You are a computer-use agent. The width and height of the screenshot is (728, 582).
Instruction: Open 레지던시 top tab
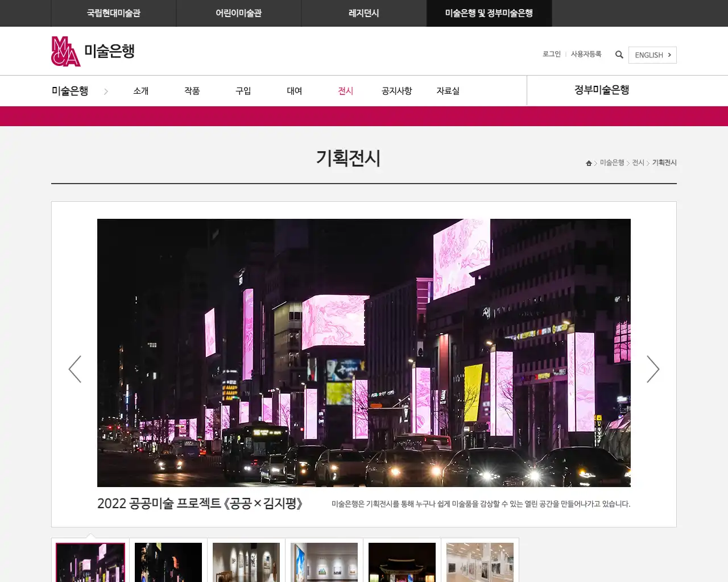[x=364, y=13]
